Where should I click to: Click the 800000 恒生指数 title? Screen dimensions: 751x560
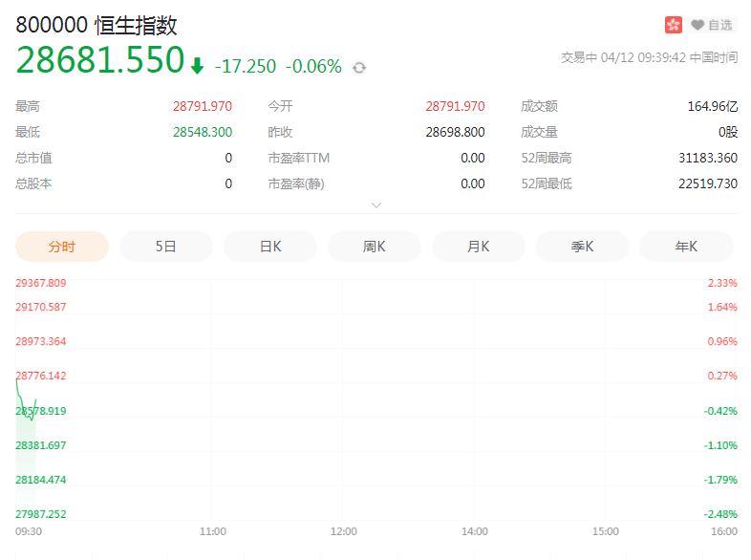tap(97, 26)
